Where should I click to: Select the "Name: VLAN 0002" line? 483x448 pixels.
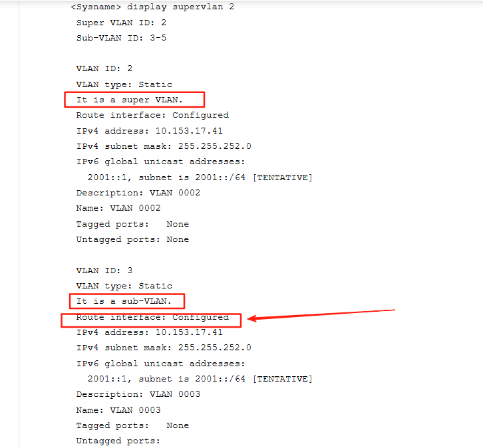pos(118,208)
